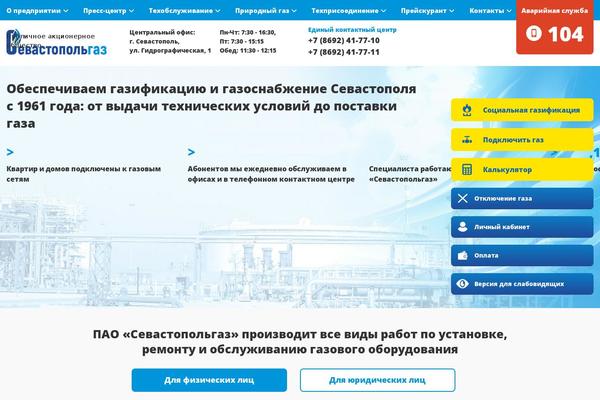Expand the Контакты menu chevron
The width and height of the screenshot is (600, 400).
point(509,11)
